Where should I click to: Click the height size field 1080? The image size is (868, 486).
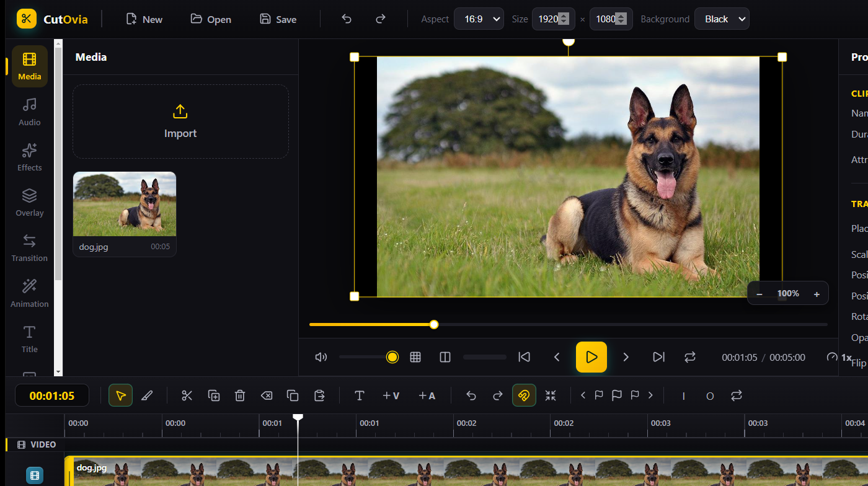pyautogui.click(x=611, y=19)
